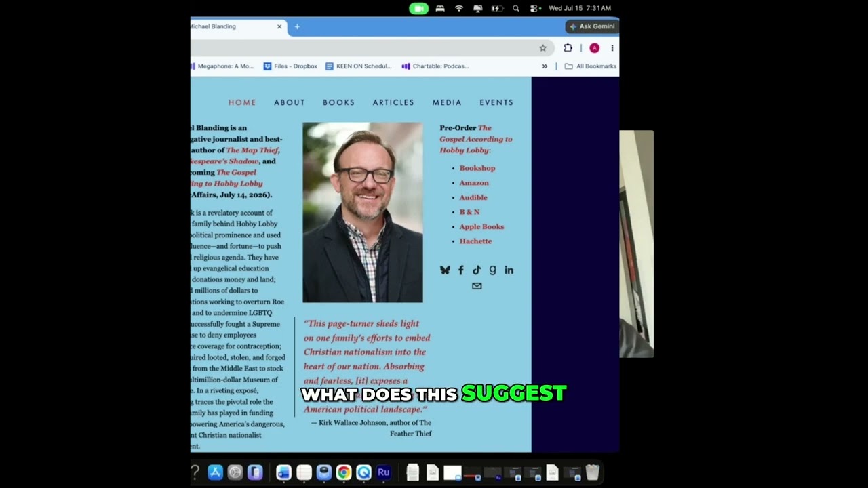Open the Files - Dropbox bookmark
The image size is (868, 488).
click(290, 66)
